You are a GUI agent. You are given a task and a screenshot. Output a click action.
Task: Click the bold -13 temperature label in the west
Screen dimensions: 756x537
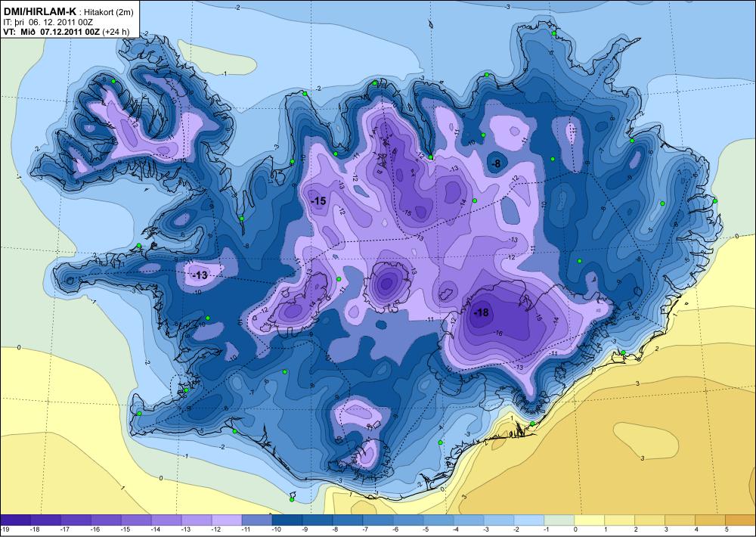(x=200, y=275)
